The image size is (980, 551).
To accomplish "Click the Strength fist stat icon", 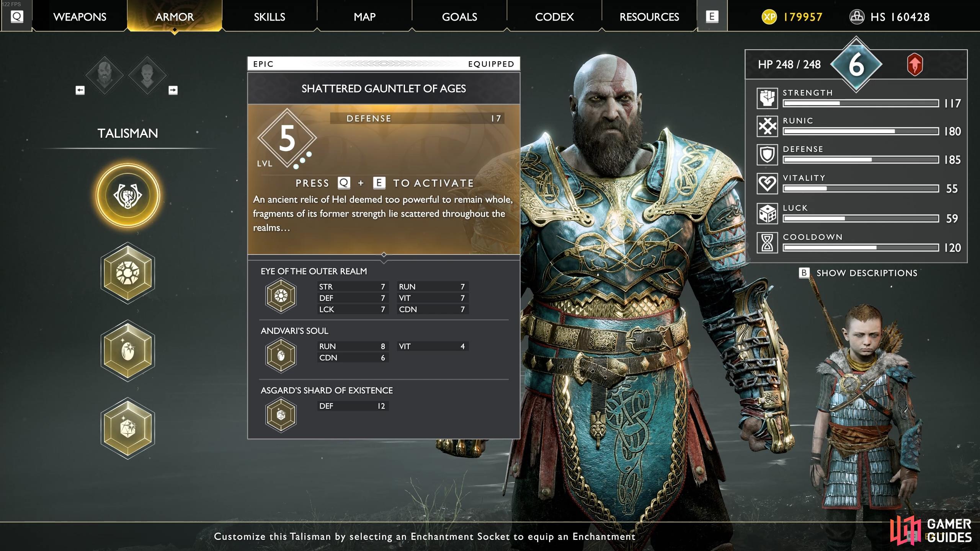I will click(767, 98).
